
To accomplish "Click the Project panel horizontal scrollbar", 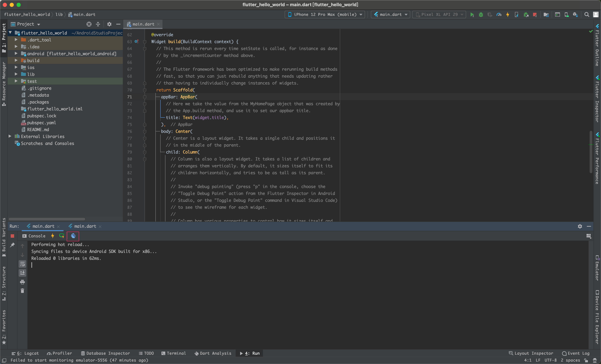I will (x=47, y=219).
